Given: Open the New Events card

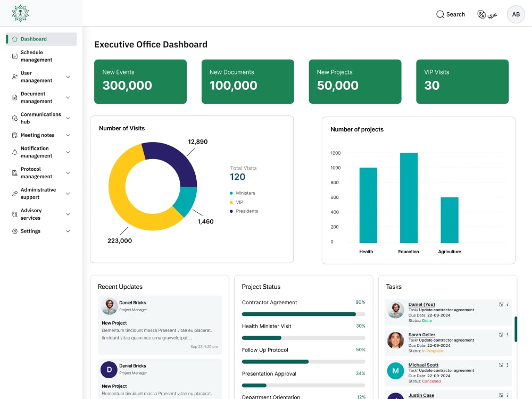Looking at the screenshot, I should click(x=140, y=82).
